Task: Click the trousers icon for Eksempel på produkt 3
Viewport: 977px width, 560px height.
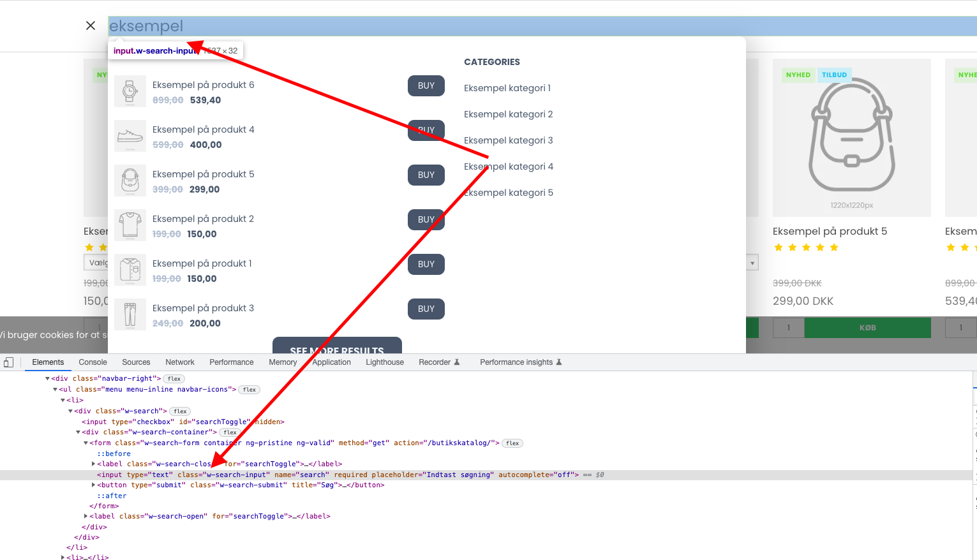Action: click(x=130, y=314)
